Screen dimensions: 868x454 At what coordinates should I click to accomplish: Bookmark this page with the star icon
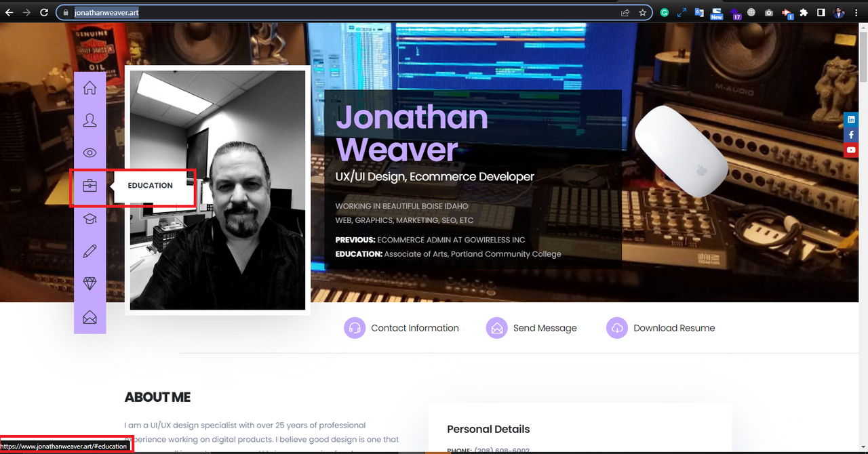642,12
